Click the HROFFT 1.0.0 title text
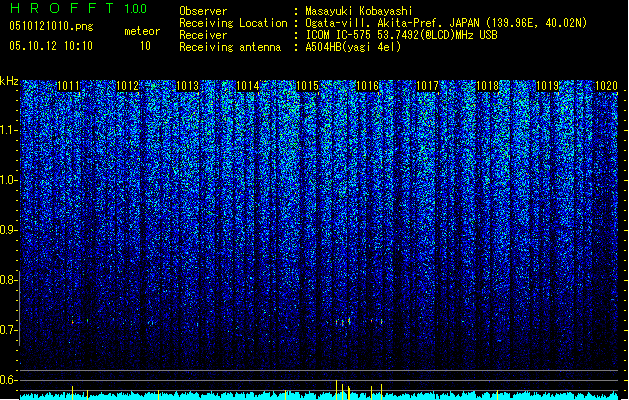This screenshot has height=400, width=629. tap(78, 8)
